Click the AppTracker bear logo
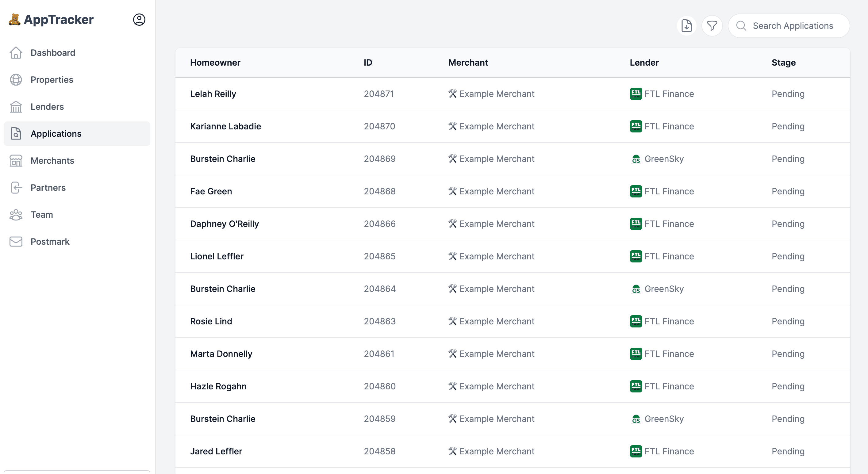The height and width of the screenshot is (474, 868). coord(14,19)
